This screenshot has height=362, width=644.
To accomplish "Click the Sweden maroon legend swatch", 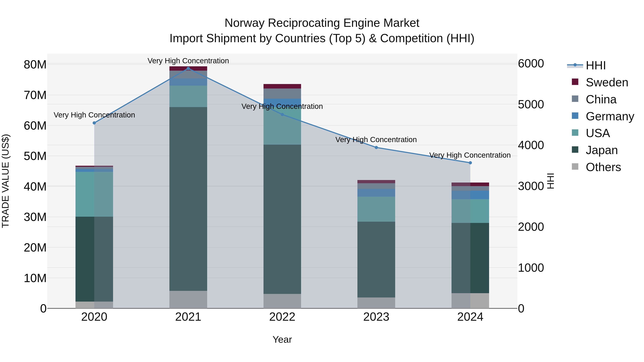I will [x=575, y=82].
